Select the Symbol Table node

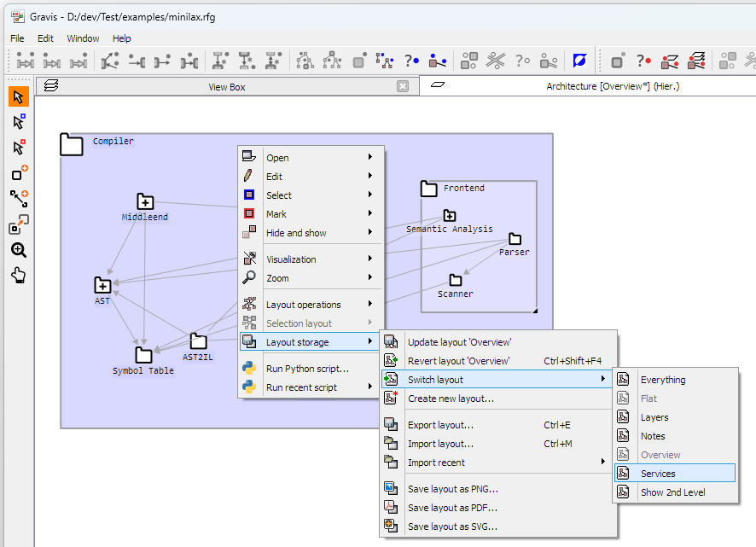[143, 355]
